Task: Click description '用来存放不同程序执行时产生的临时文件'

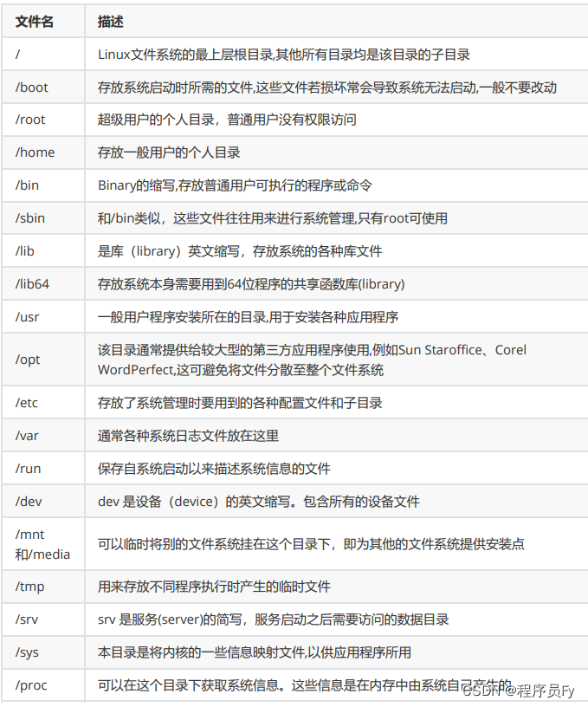Action: point(214,587)
